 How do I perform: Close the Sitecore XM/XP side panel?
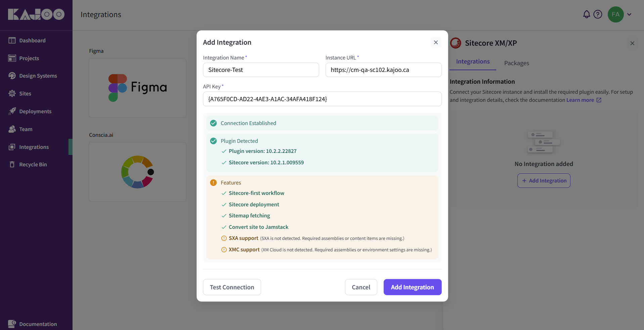(632, 43)
